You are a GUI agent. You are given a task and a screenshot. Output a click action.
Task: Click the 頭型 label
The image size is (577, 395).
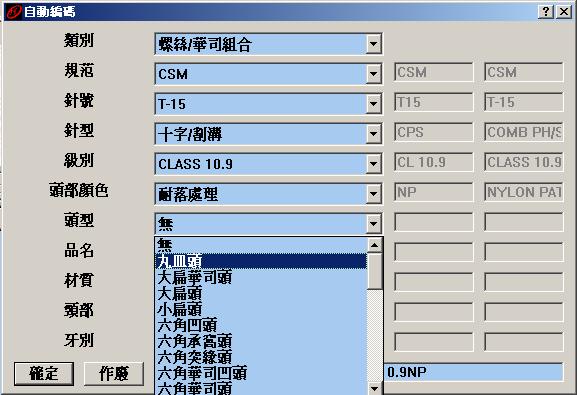tap(79, 221)
